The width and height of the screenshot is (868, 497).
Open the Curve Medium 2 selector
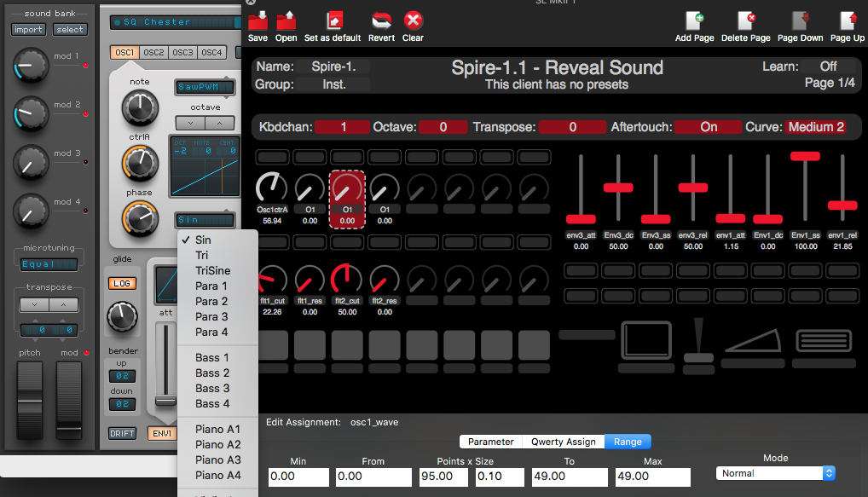click(816, 127)
